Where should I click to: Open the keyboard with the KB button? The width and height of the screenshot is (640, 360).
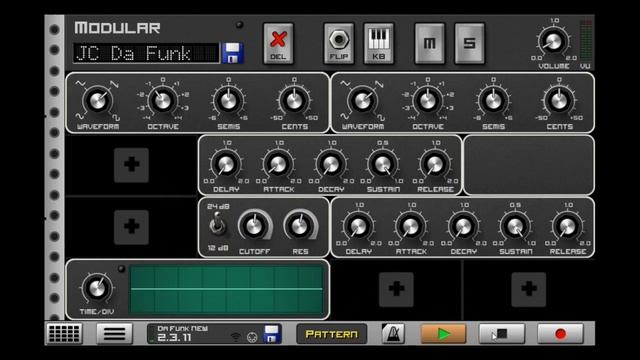tap(379, 44)
